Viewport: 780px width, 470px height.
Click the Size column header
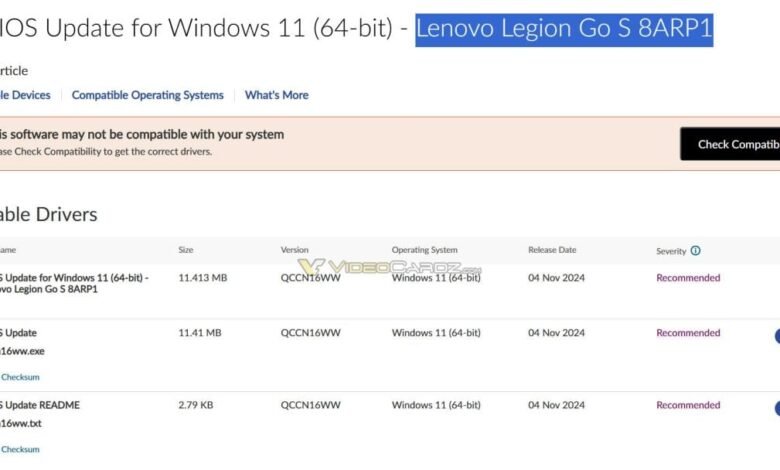186,250
